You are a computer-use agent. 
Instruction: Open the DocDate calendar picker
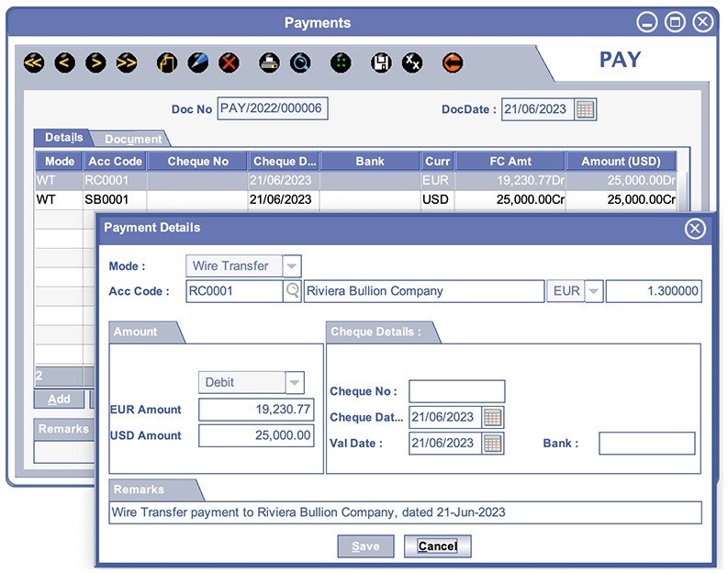coord(585,109)
